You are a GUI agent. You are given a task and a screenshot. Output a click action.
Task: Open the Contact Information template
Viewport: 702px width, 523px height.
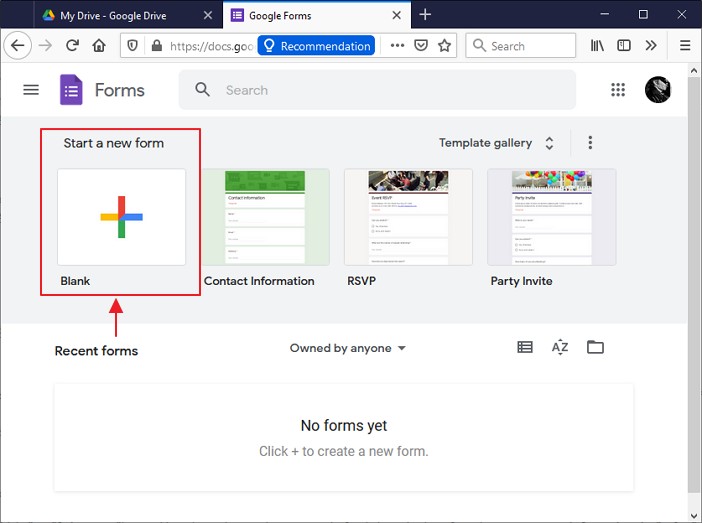click(x=265, y=217)
